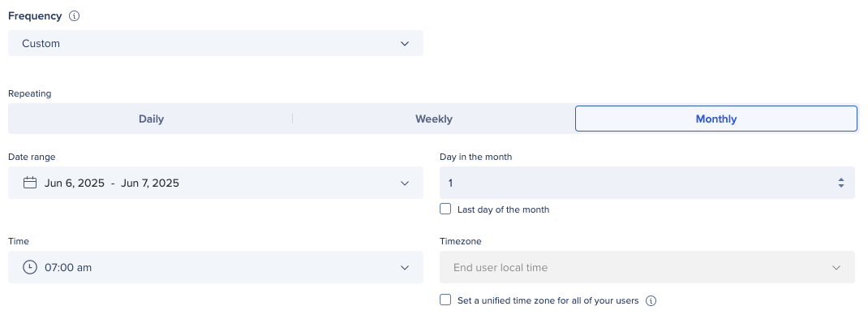This screenshot has height=315, width=868.
Task: Expand the Date range dropdown chevron
Action: pos(405,183)
